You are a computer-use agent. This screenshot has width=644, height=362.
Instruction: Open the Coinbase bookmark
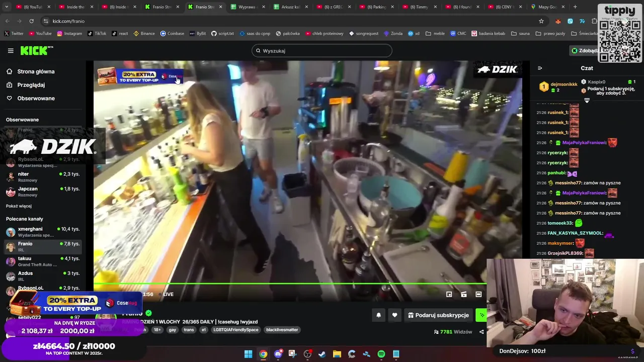click(172, 34)
